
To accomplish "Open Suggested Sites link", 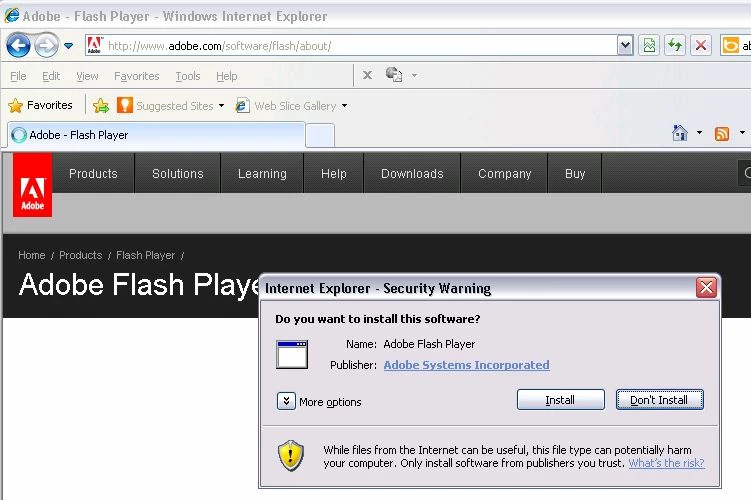I will point(165,105).
